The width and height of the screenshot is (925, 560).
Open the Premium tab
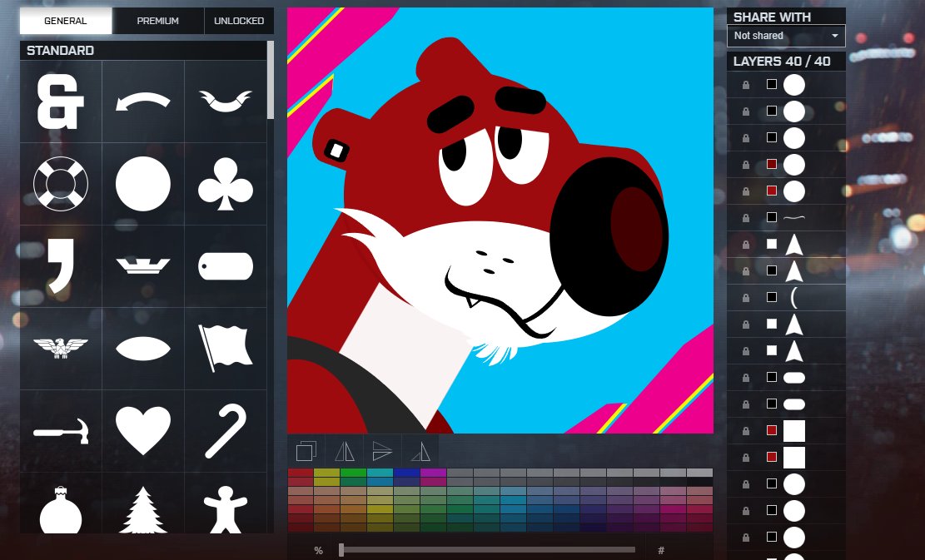[x=157, y=21]
